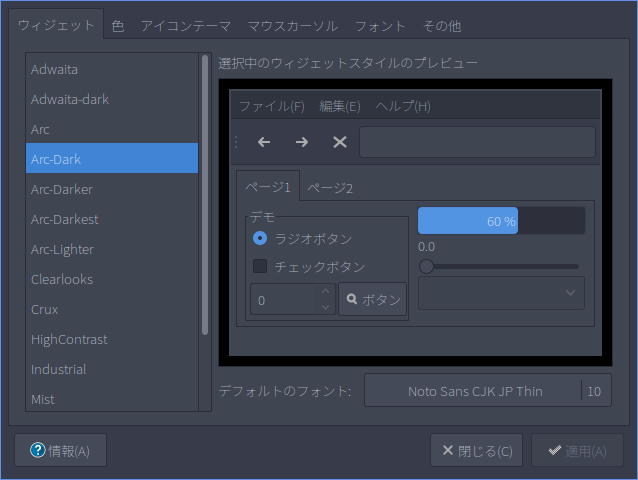Switch to the 色 tab
The width and height of the screenshot is (638, 480).
click(118, 26)
